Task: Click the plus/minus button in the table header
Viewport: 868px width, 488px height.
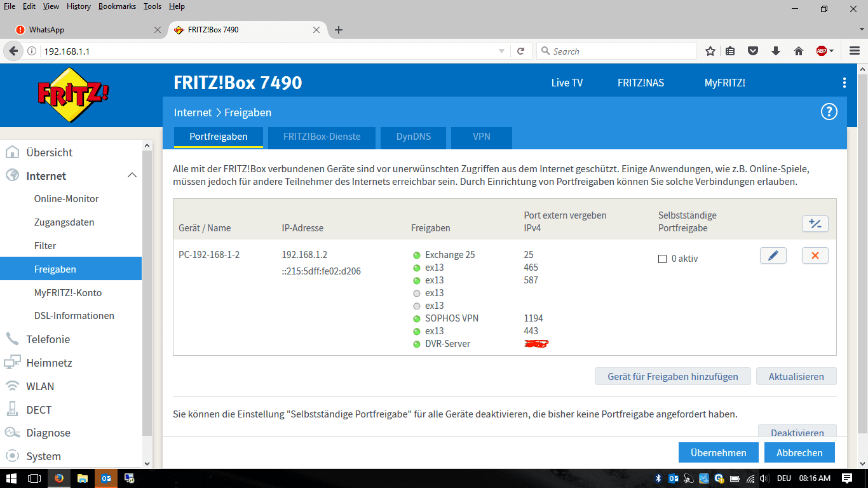Action: [815, 224]
